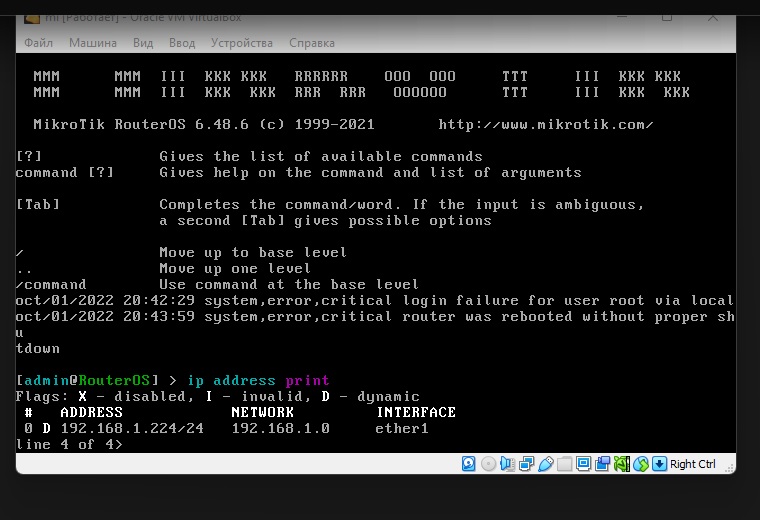Open the Устройства menu
This screenshot has height=520, width=760.
(241, 43)
